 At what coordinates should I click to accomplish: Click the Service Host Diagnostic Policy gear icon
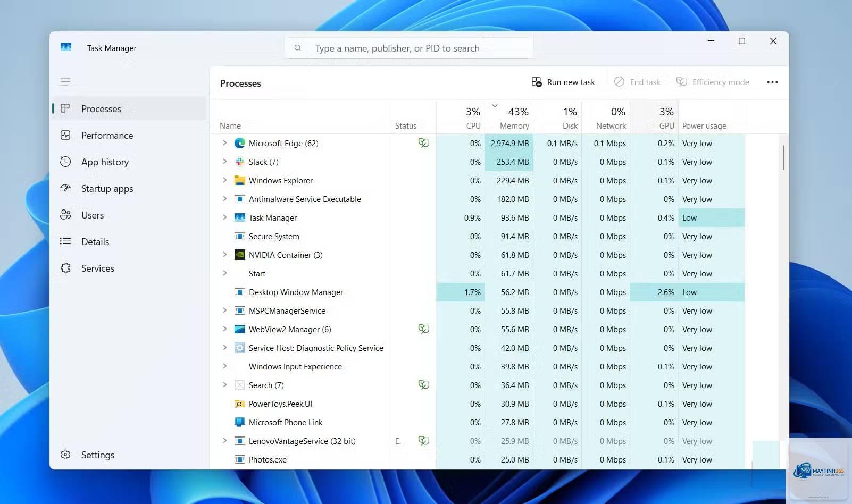click(240, 348)
